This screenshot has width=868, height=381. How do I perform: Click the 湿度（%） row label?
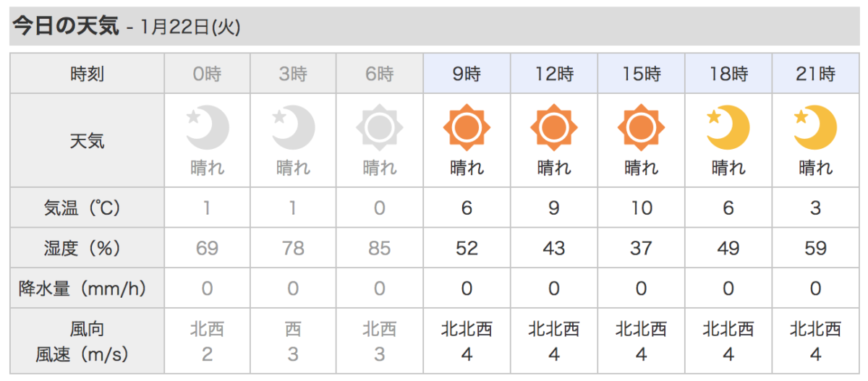tap(88, 249)
